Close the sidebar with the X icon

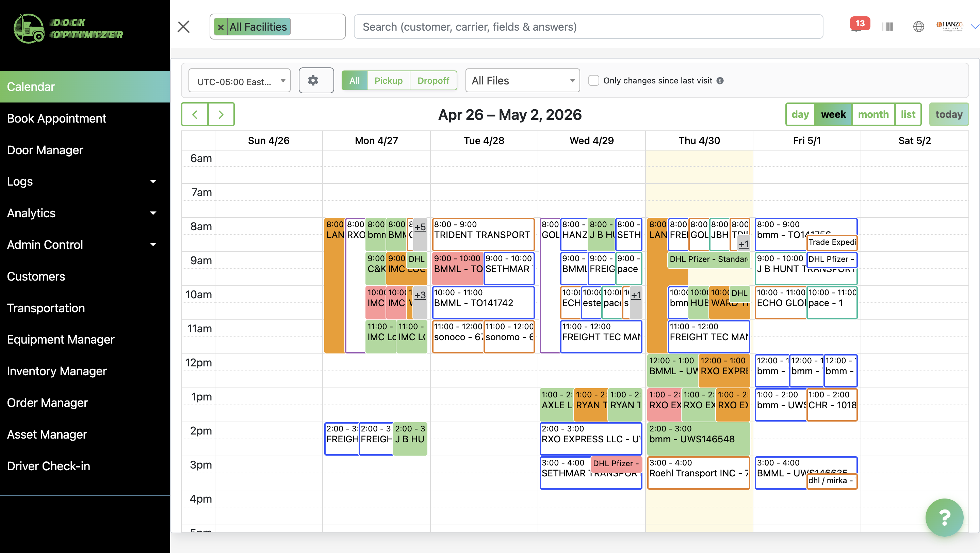click(184, 27)
